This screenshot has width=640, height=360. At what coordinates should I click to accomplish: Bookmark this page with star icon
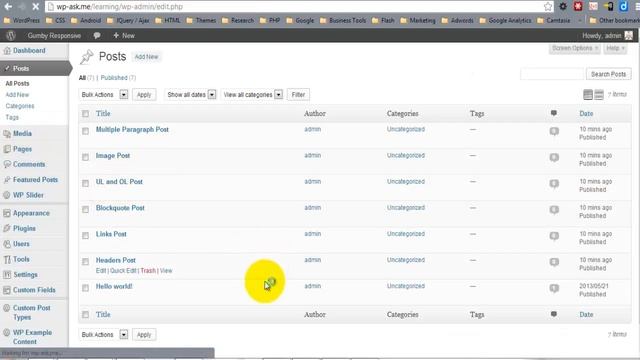point(548,7)
